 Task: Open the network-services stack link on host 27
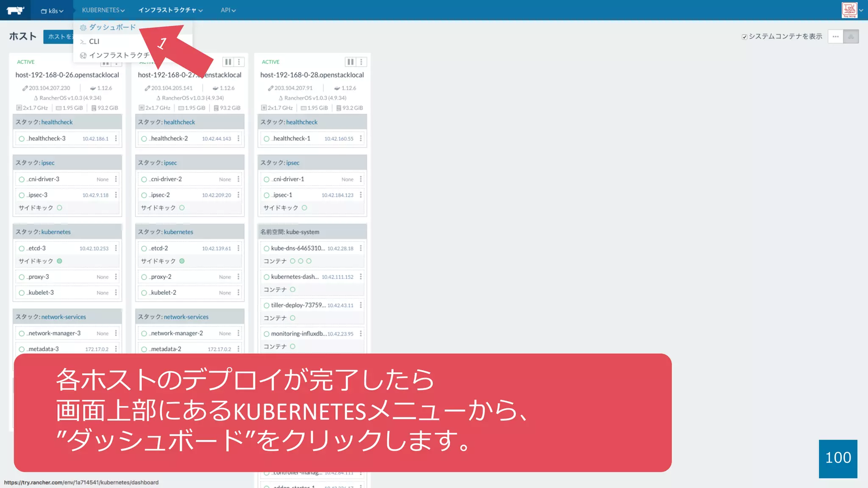(x=186, y=317)
